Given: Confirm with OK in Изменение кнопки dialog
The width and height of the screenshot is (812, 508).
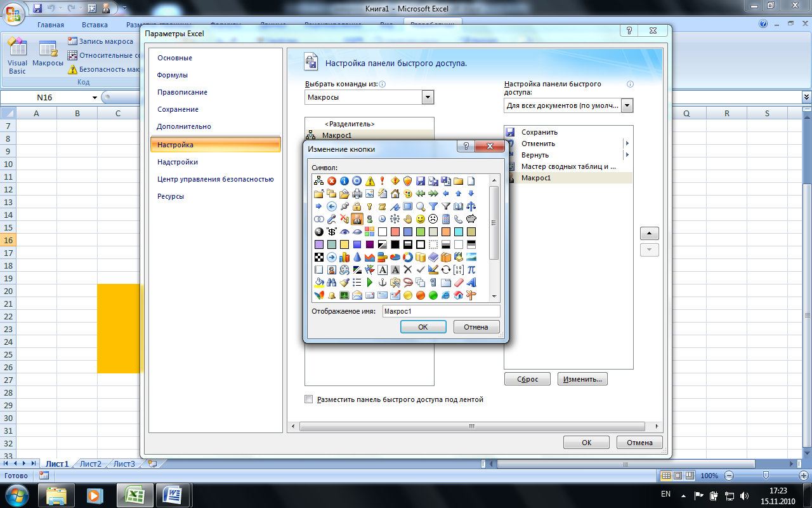Looking at the screenshot, I should pos(423,327).
